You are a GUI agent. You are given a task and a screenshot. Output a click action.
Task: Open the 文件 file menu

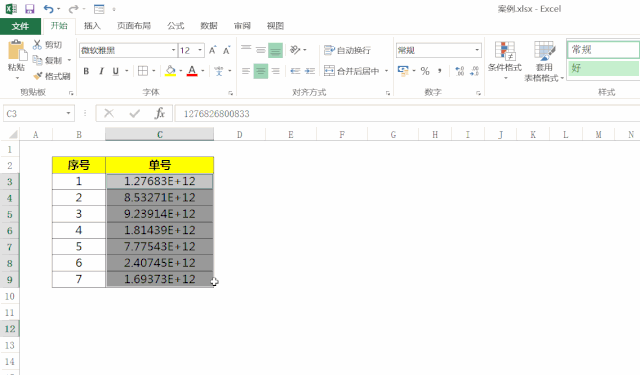(20, 26)
